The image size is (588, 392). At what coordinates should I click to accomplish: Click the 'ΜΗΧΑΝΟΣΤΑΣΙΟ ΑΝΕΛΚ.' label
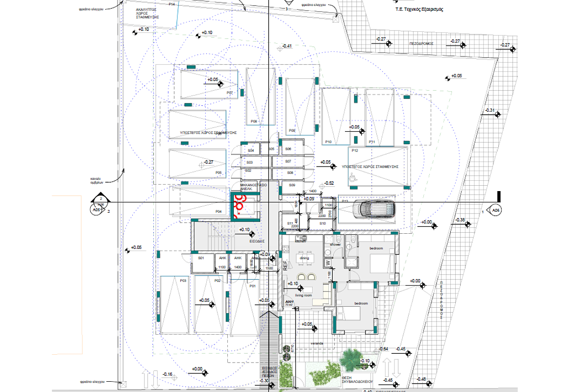pos(253,186)
